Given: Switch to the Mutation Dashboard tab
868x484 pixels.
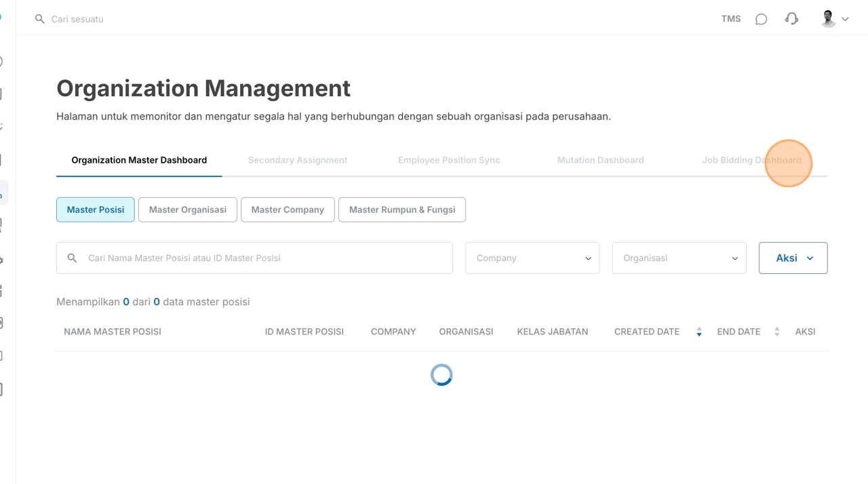Looking at the screenshot, I should [x=600, y=161].
